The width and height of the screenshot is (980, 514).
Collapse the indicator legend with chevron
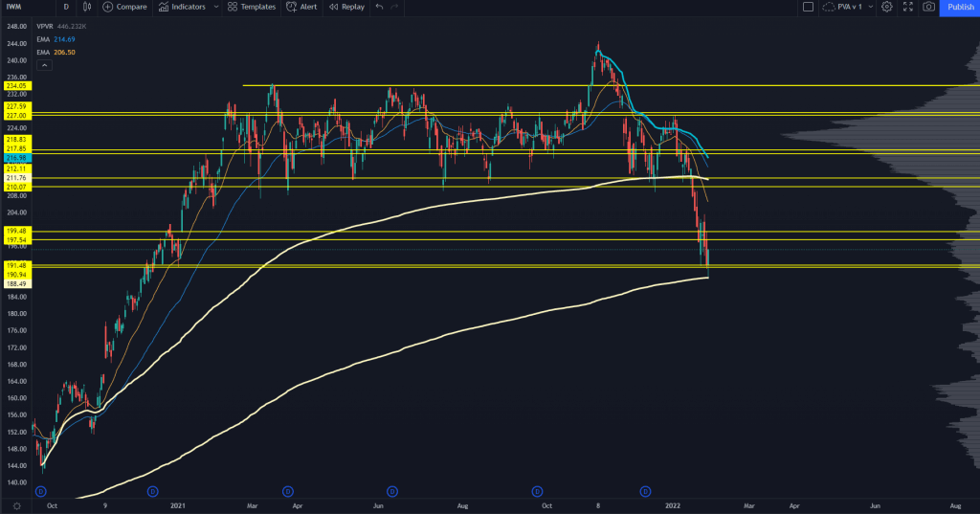point(44,65)
